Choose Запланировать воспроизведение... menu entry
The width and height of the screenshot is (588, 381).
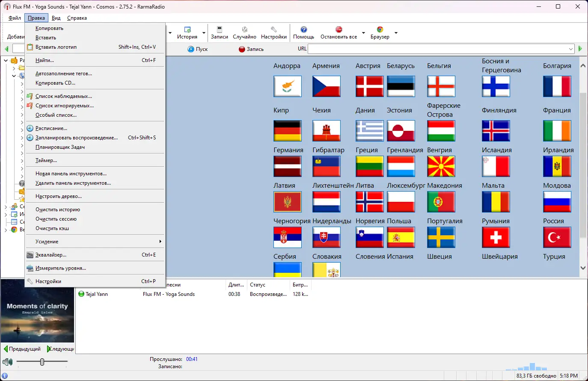[95, 138]
